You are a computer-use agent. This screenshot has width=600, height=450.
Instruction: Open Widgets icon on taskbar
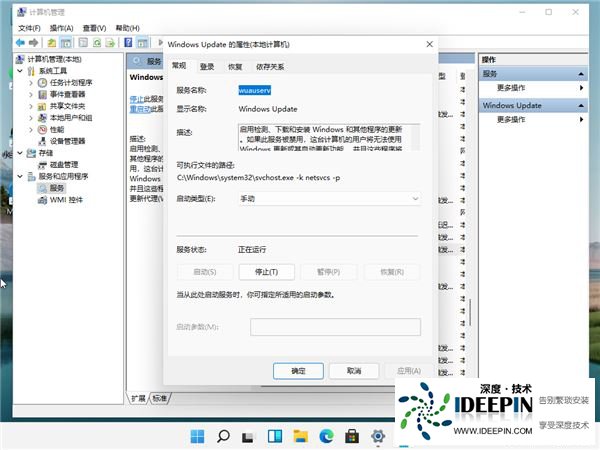click(x=275, y=436)
